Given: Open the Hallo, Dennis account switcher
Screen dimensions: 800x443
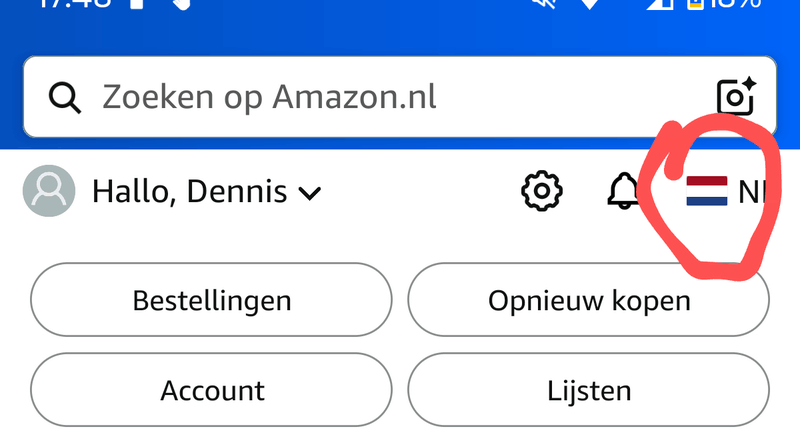Looking at the screenshot, I should [x=190, y=191].
